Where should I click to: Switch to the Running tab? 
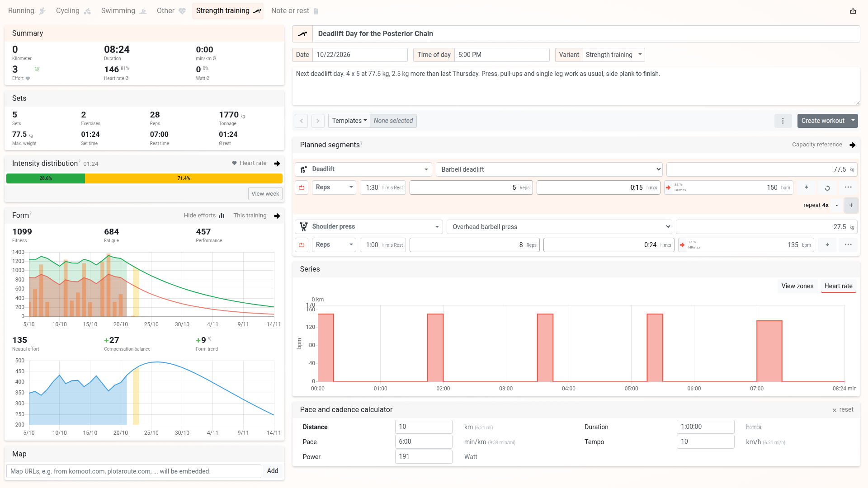point(27,11)
